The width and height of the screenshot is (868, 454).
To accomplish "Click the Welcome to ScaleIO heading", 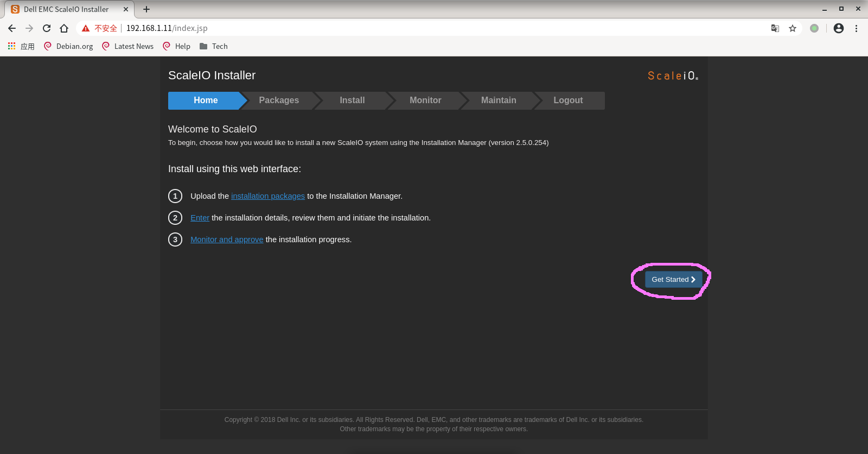I will coord(213,129).
